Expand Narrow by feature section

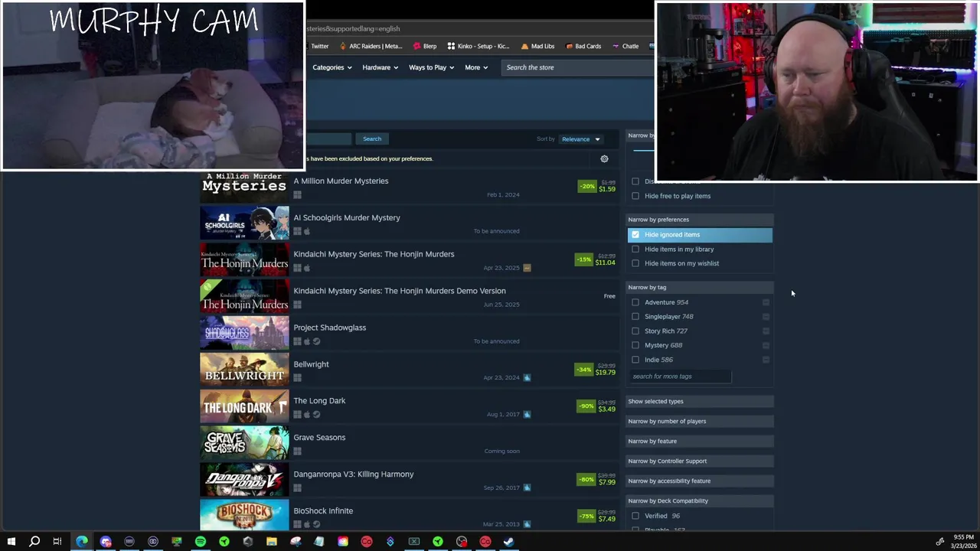pyautogui.click(x=700, y=441)
